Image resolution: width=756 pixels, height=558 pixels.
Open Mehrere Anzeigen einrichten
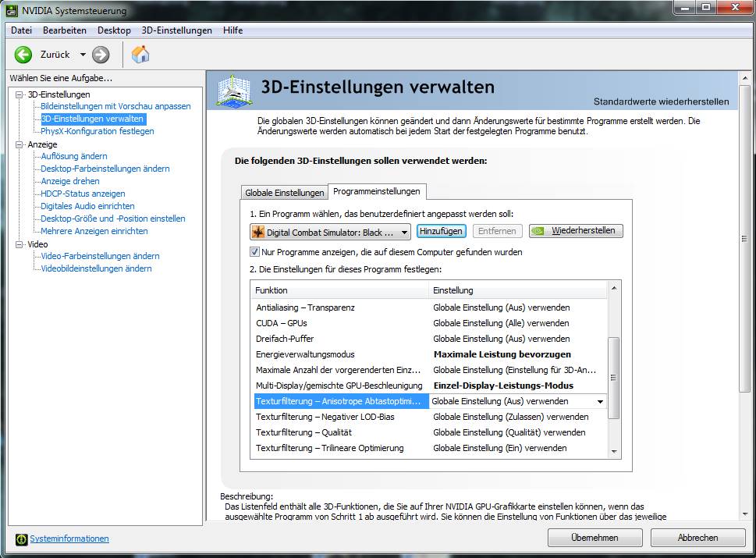94,231
